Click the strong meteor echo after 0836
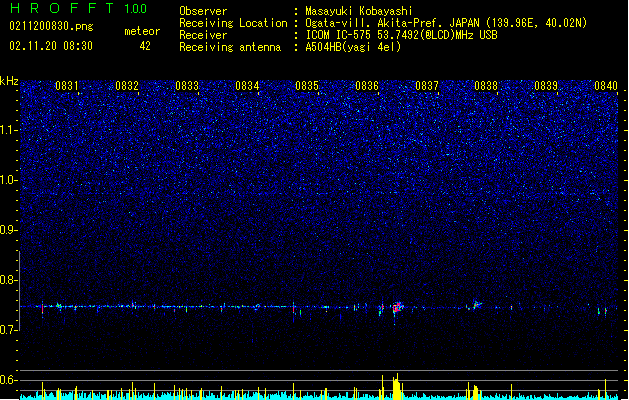Screen dimensions: 629x400 pos(398,308)
